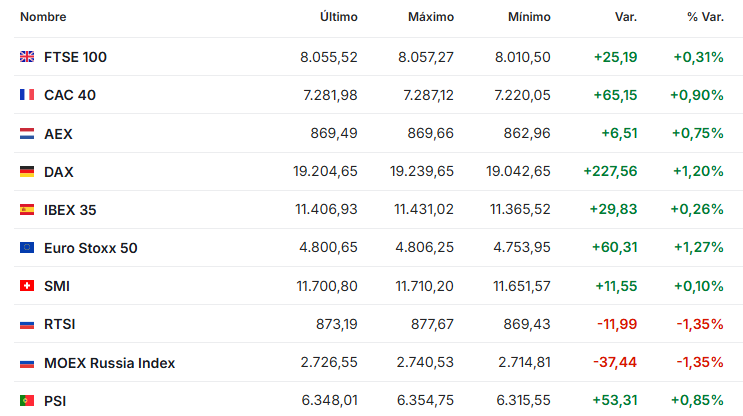Click the Spain flag next to IBEX 35

click(27, 209)
